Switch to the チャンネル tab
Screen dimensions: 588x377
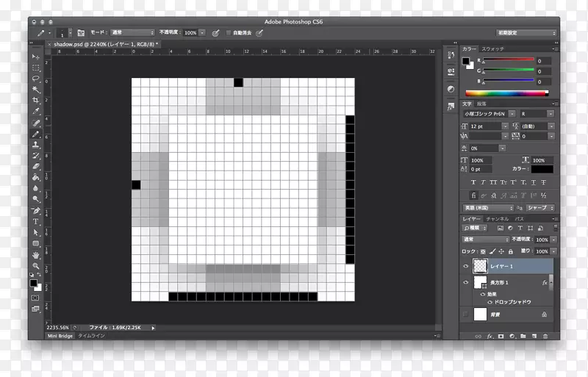tap(497, 219)
